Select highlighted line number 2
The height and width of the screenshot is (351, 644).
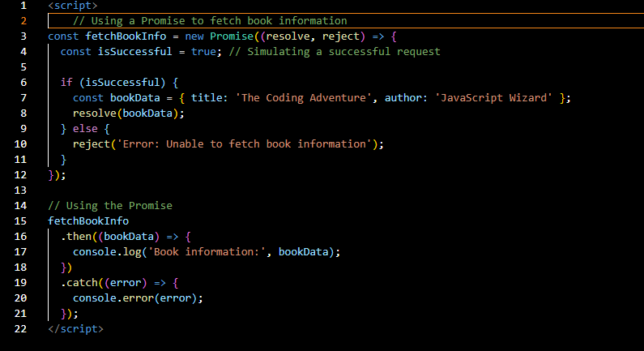(x=23, y=20)
